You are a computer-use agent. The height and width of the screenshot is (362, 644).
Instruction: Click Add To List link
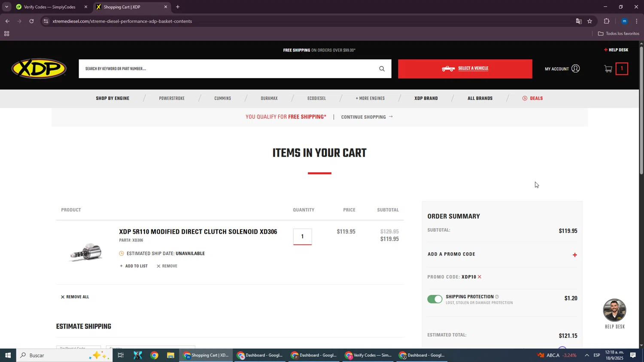[134, 266]
